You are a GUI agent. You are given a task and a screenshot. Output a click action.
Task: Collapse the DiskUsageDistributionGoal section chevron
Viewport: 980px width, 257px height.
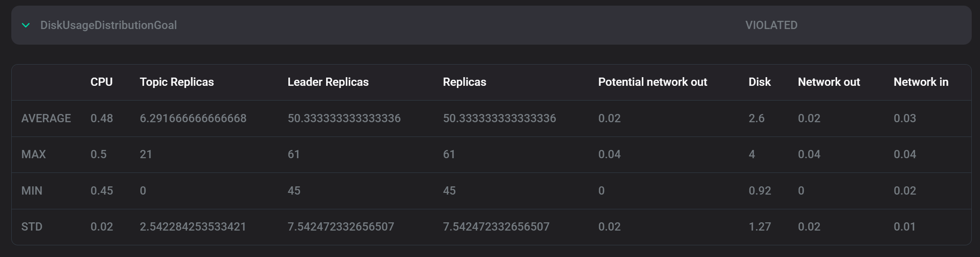point(26,25)
